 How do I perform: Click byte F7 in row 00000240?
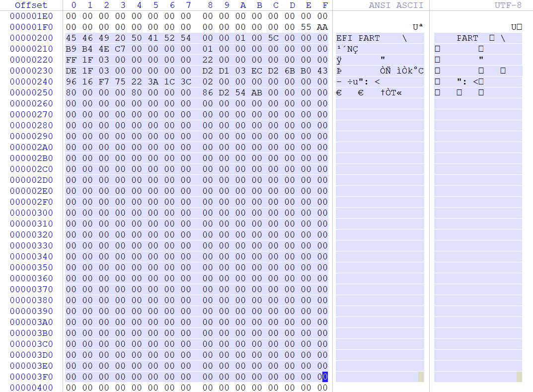[104, 81]
